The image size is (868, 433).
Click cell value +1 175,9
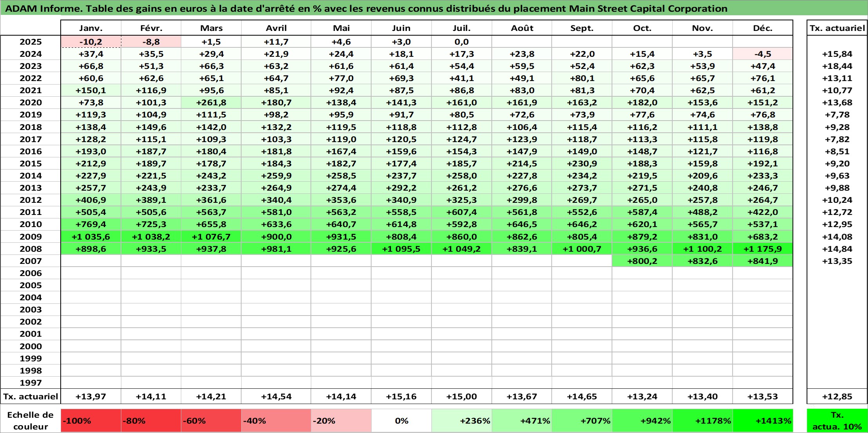(763, 249)
